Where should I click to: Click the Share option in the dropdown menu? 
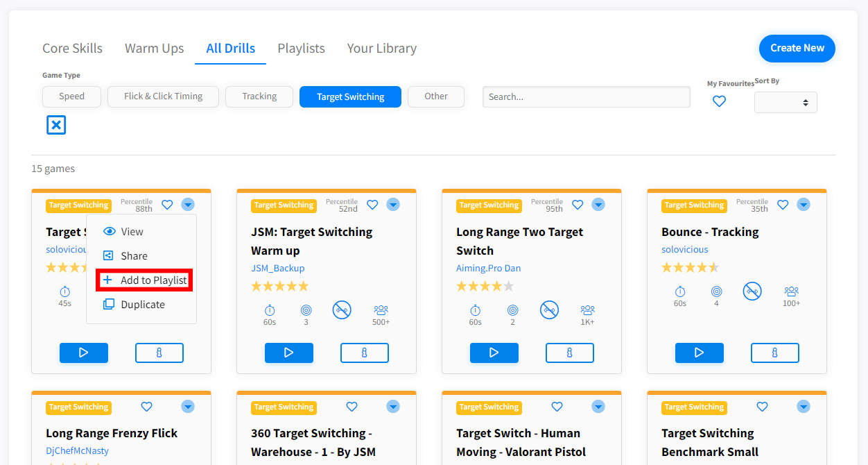tap(134, 256)
